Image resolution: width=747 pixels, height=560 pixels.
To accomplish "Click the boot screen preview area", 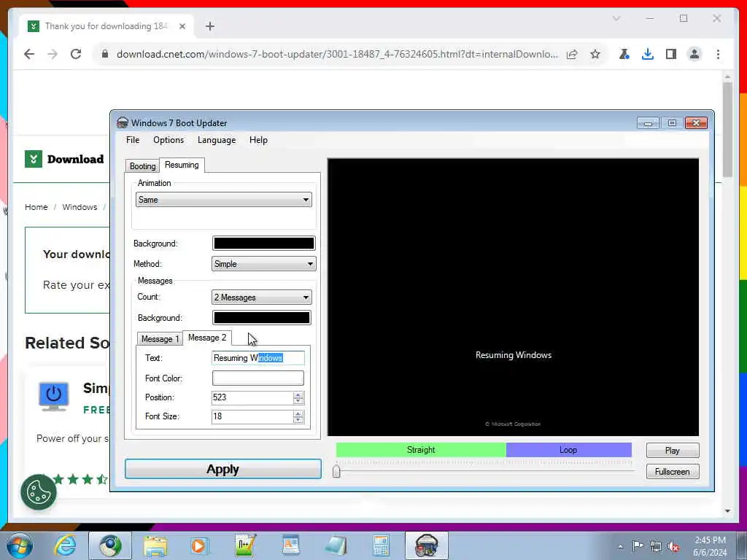I will (x=513, y=297).
